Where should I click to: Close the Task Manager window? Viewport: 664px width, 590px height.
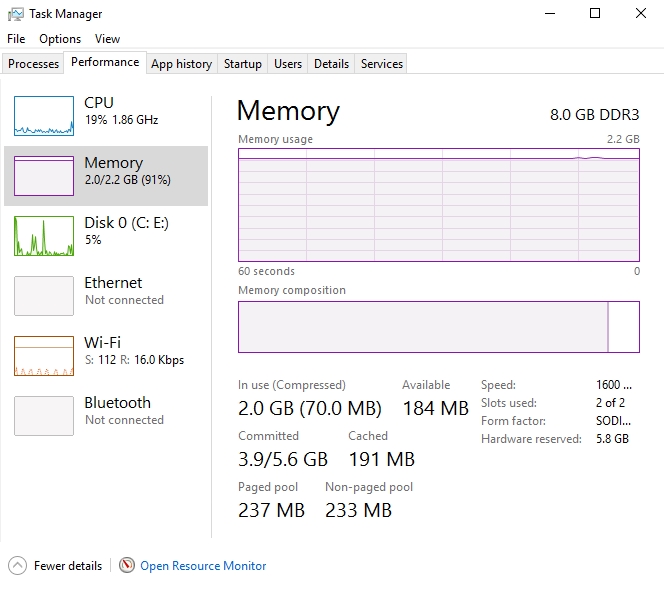[641, 14]
